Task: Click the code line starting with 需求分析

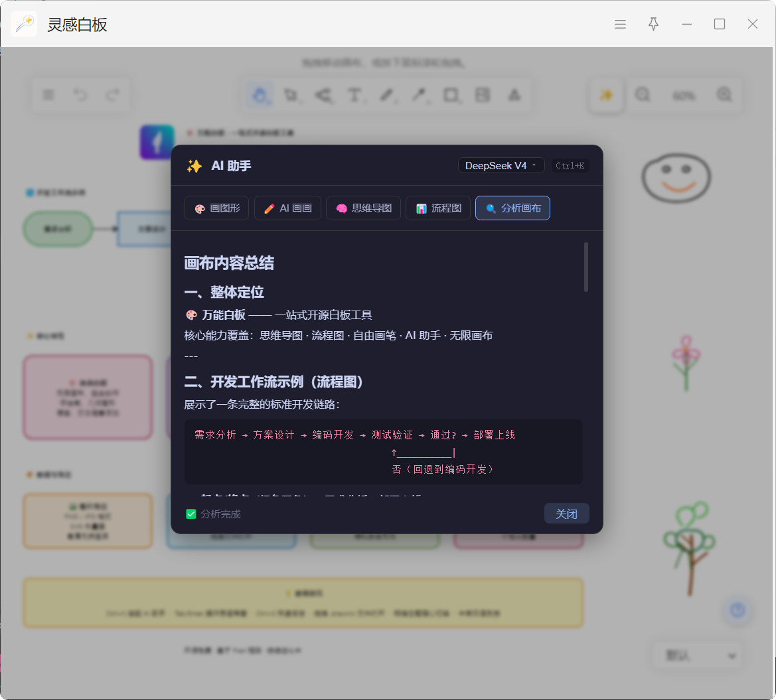Action: click(355, 435)
